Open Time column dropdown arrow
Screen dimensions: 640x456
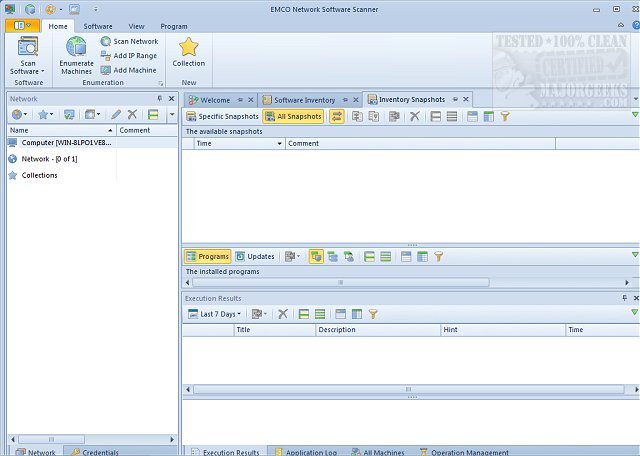tap(280, 144)
